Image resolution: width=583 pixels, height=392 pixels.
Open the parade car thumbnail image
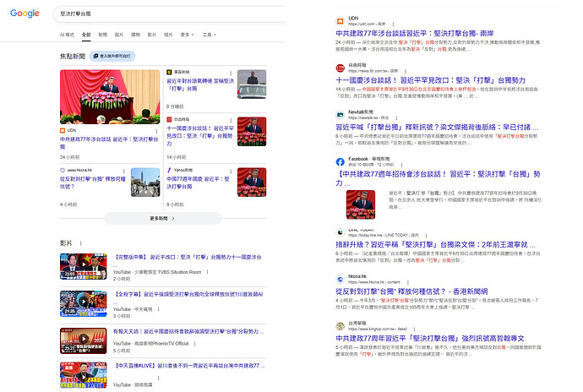pyautogui.click(x=252, y=84)
